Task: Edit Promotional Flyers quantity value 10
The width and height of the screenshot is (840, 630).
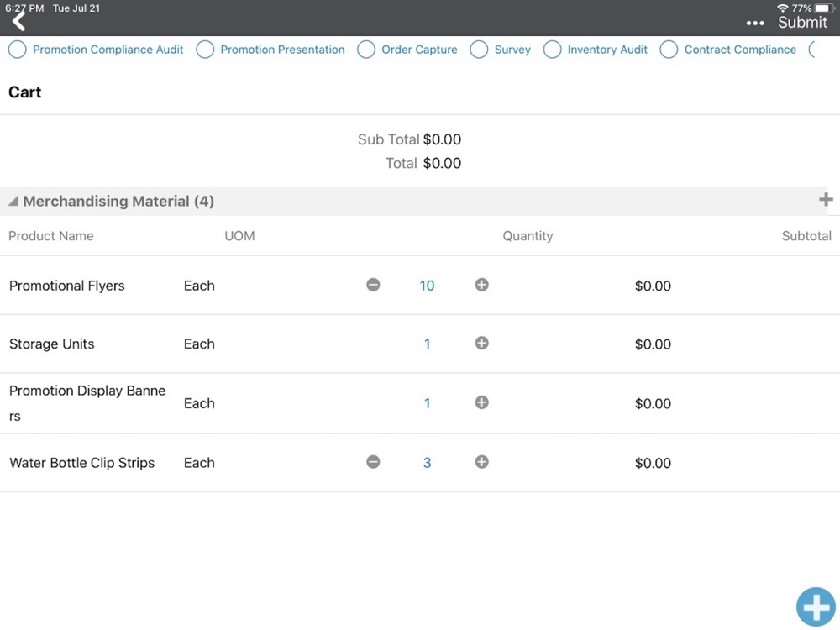Action: point(427,286)
